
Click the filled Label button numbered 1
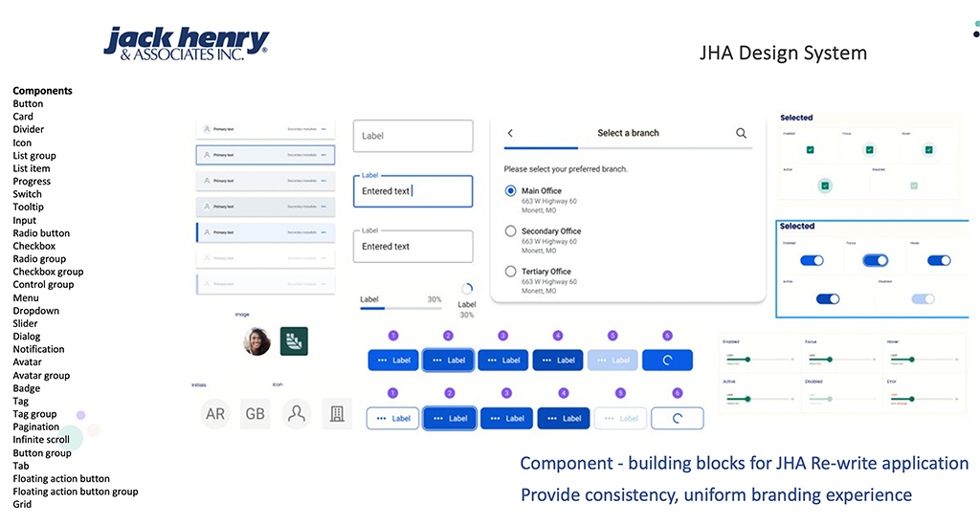pyautogui.click(x=393, y=361)
